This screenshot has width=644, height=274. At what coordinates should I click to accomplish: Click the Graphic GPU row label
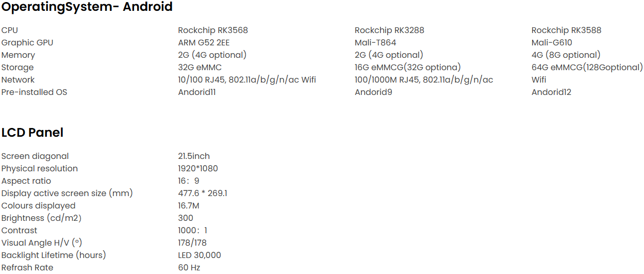click(27, 43)
